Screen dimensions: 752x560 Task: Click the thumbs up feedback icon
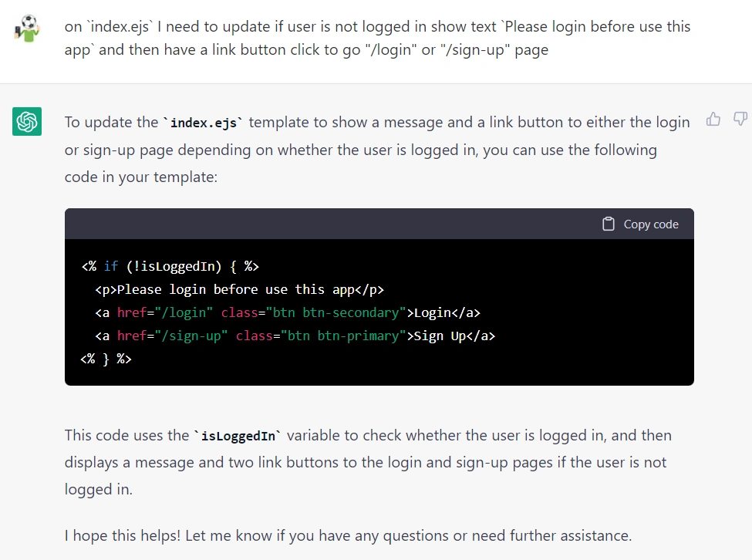(713, 119)
